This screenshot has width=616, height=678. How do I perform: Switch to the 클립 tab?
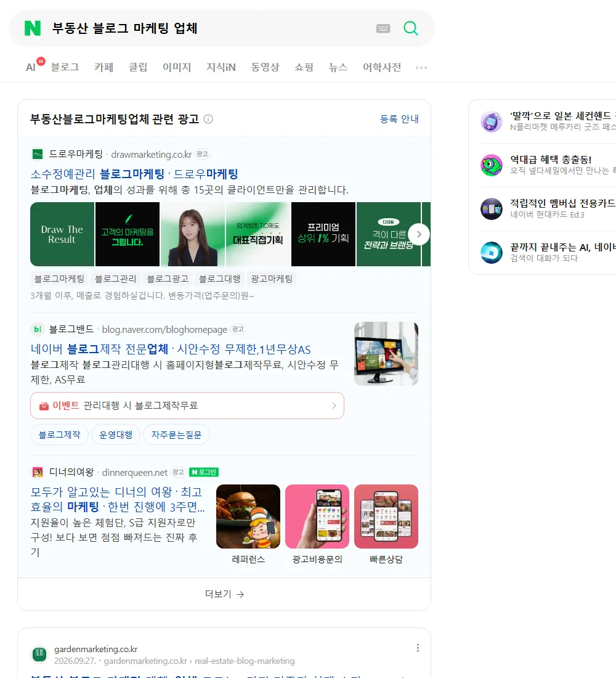pos(138,67)
